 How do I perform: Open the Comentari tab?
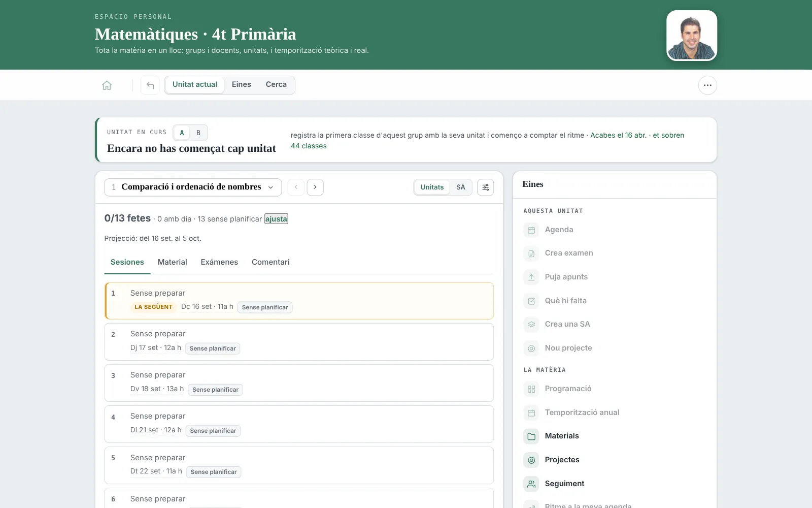270,262
